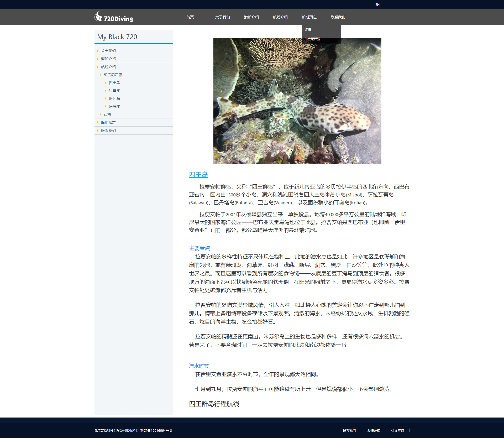Open the 潜船介绍 top navigation item
This screenshot has width=504, height=438.
[251, 17]
